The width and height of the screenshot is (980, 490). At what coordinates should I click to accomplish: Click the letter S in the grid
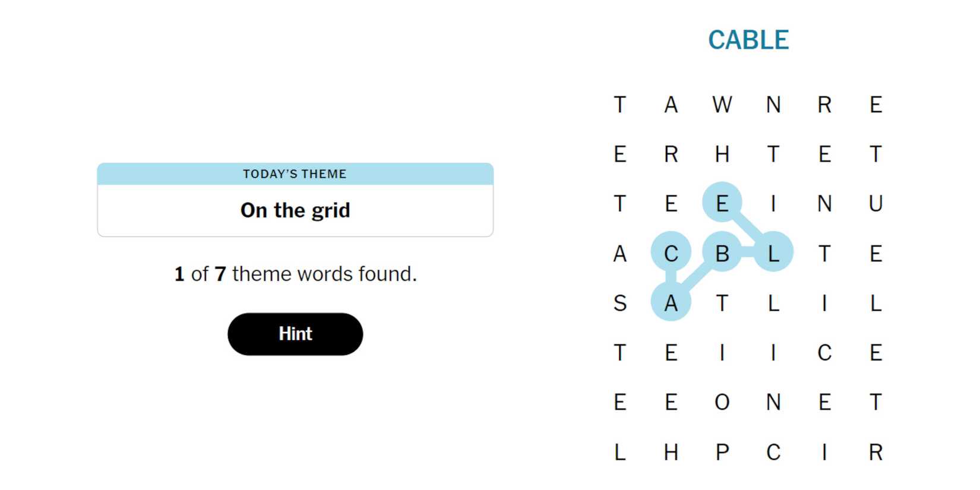(x=620, y=304)
